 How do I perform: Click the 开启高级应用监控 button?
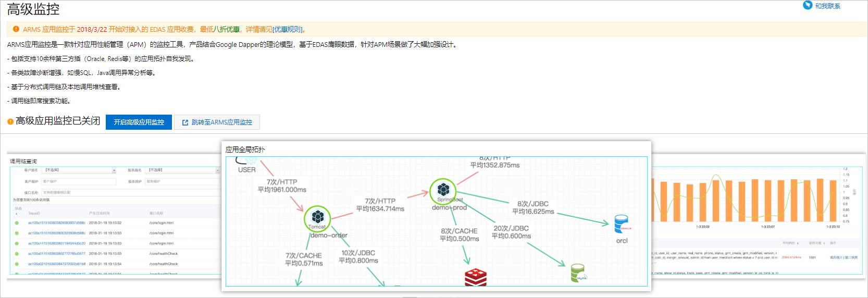click(x=139, y=122)
